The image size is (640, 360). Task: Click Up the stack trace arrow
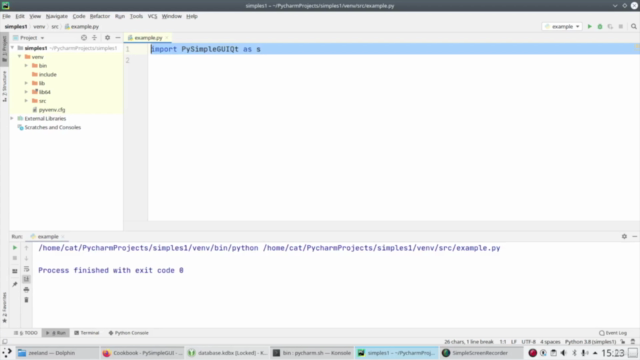pyautogui.click(x=27, y=248)
